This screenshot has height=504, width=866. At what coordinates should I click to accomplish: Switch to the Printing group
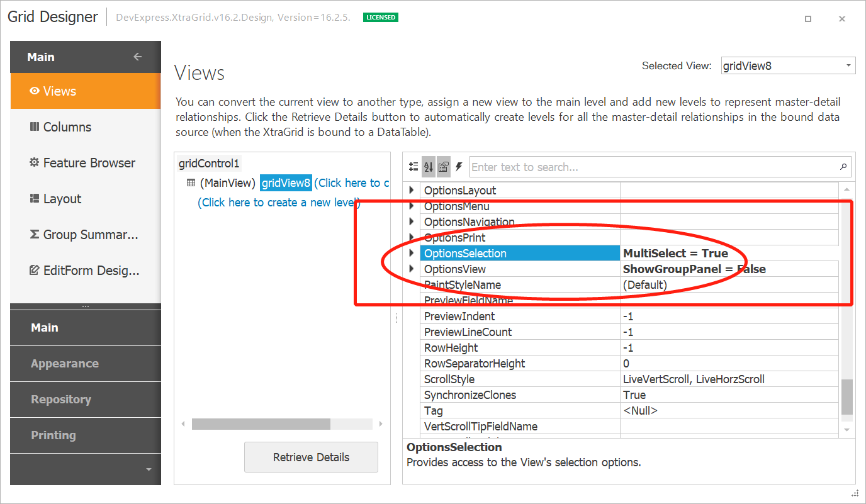coord(86,435)
